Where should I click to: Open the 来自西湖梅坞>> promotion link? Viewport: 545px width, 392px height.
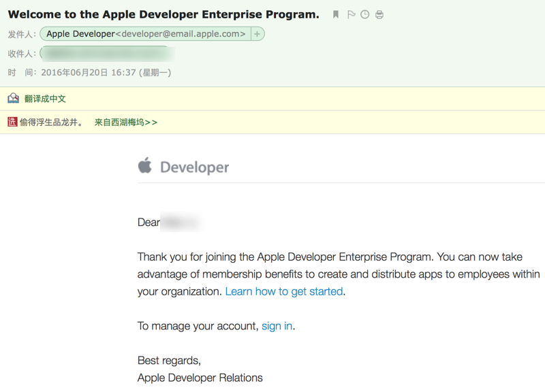tap(125, 122)
